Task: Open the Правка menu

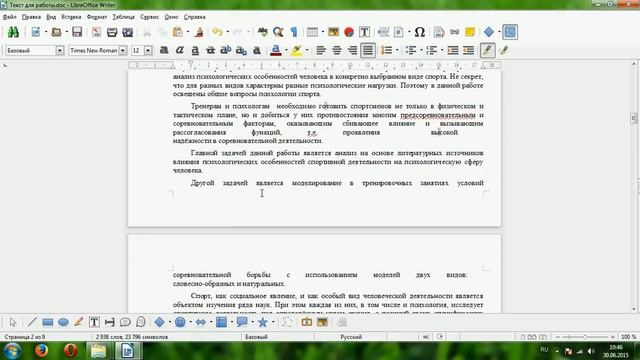Action: 31,17
